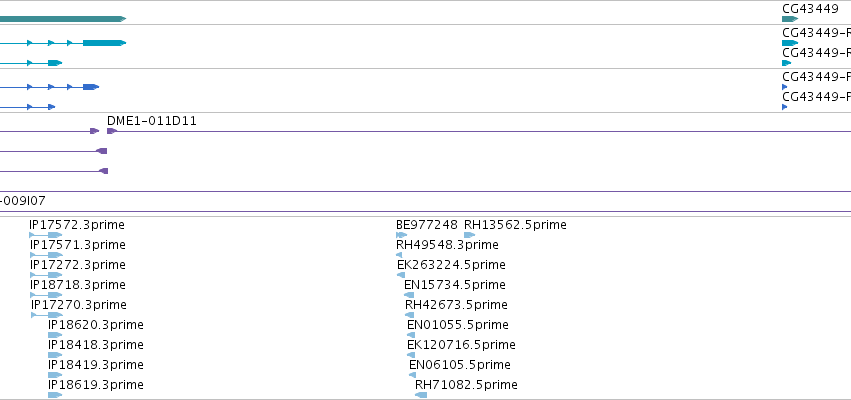Image resolution: width=851 pixels, height=400 pixels.
Task: Select the BE977248 EST arrow glyph
Action: (402, 235)
